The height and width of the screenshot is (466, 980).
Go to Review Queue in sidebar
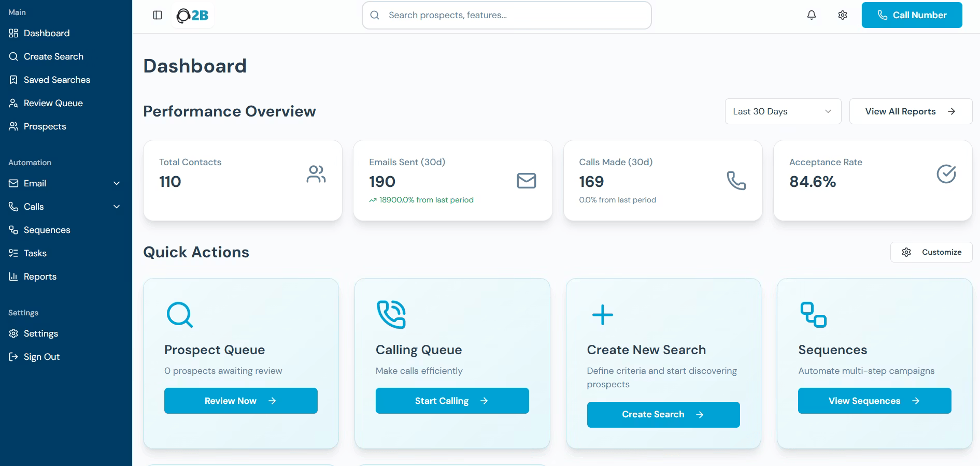[x=53, y=103]
